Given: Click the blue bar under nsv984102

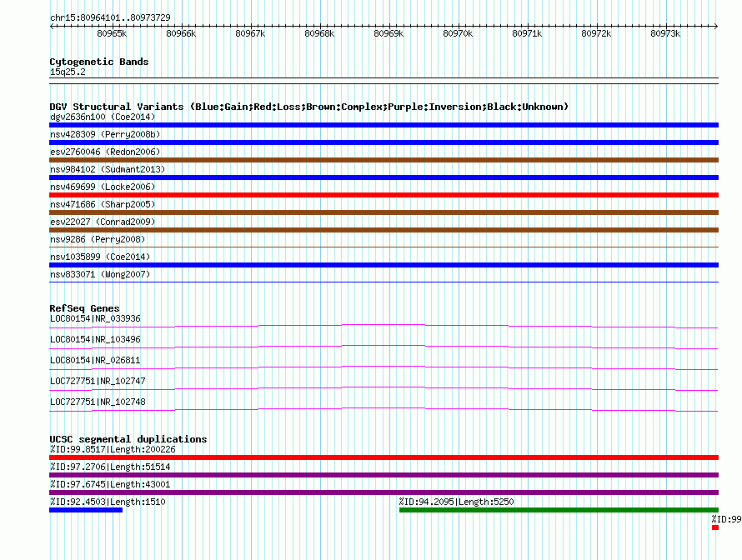Looking at the screenshot, I should click(384, 177).
